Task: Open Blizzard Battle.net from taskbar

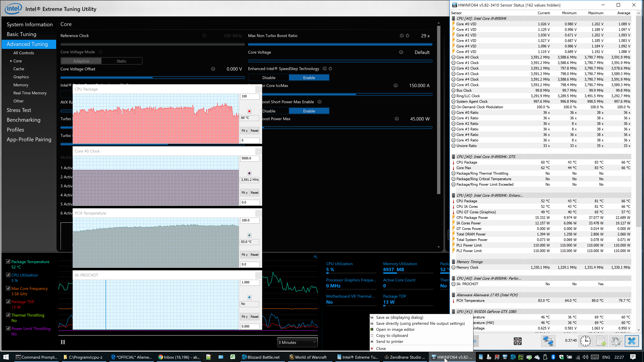Action: point(261,357)
